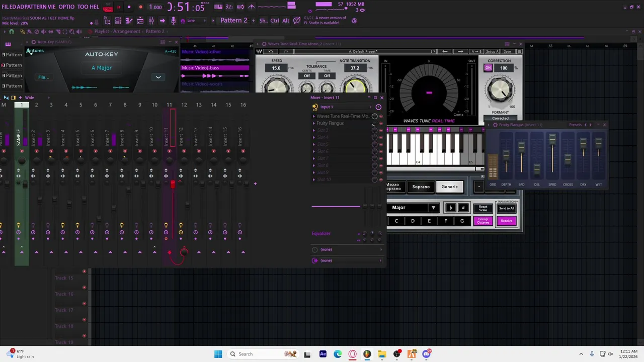Click undo arrow in Waves Tune toolbar
The width and height of the screenshot is (644, 362).
coord(271,51)
